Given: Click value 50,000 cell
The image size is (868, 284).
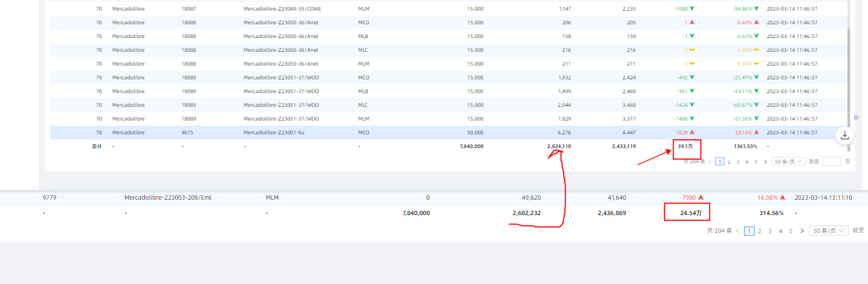Looking at the screenshot, I should pos(475,133).
